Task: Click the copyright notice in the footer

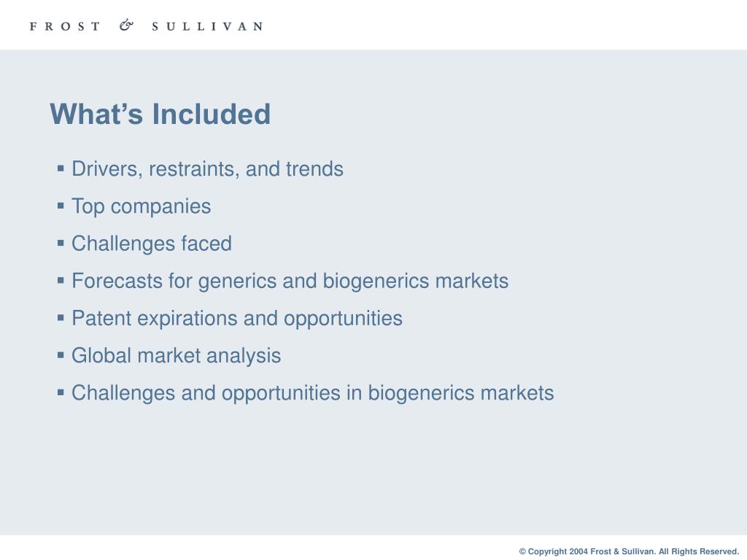Action: click(629, 551)
